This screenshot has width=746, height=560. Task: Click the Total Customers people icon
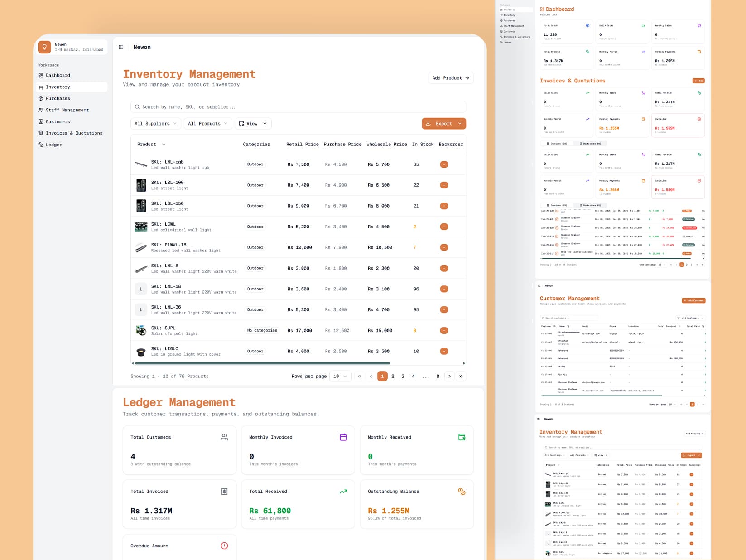click(224, 437)
